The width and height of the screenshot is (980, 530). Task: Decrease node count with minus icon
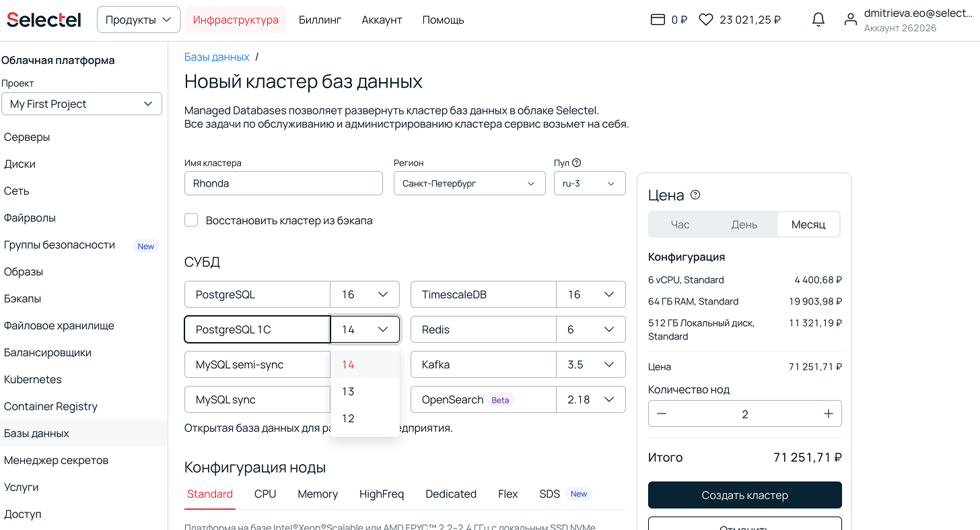coord(662,414)
